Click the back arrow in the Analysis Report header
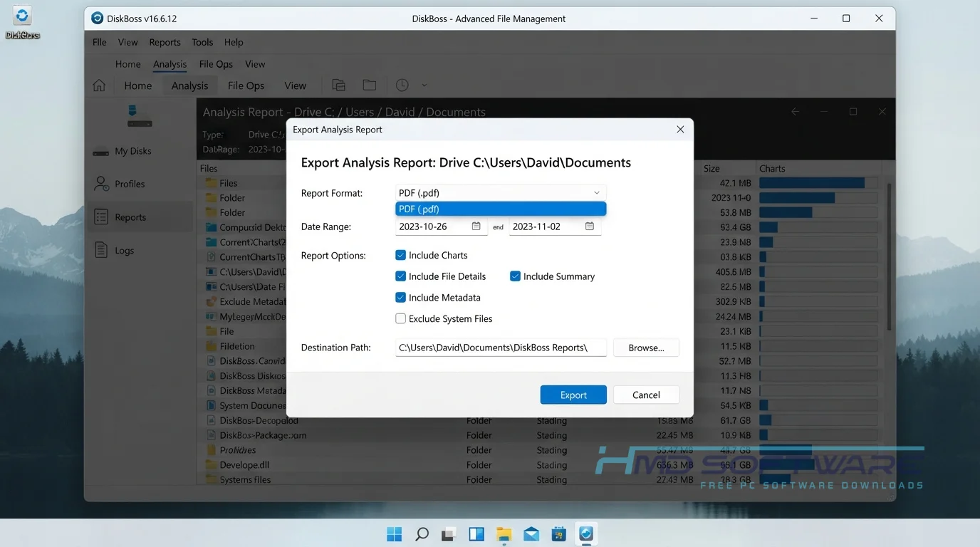Screen dimensions: 980x547 tap(796, 112)
